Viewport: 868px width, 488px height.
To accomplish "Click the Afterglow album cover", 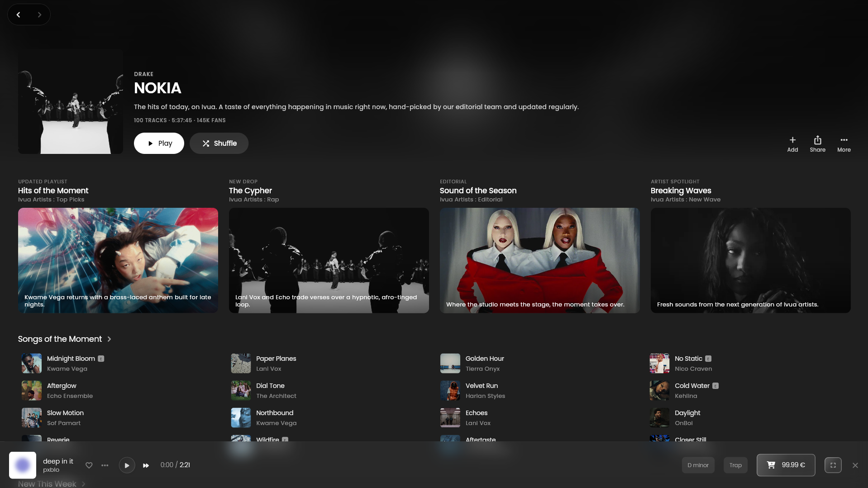I will [x=32, y=391].
